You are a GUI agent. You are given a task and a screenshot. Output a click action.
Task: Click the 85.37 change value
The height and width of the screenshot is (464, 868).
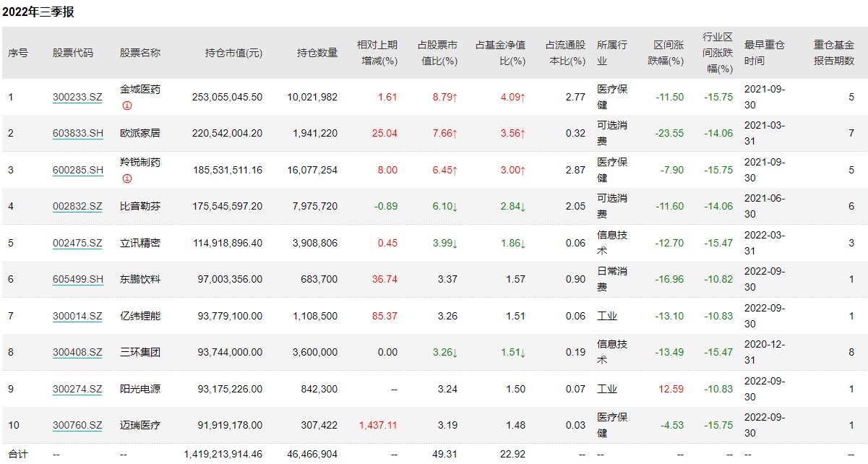coord(384,316)
